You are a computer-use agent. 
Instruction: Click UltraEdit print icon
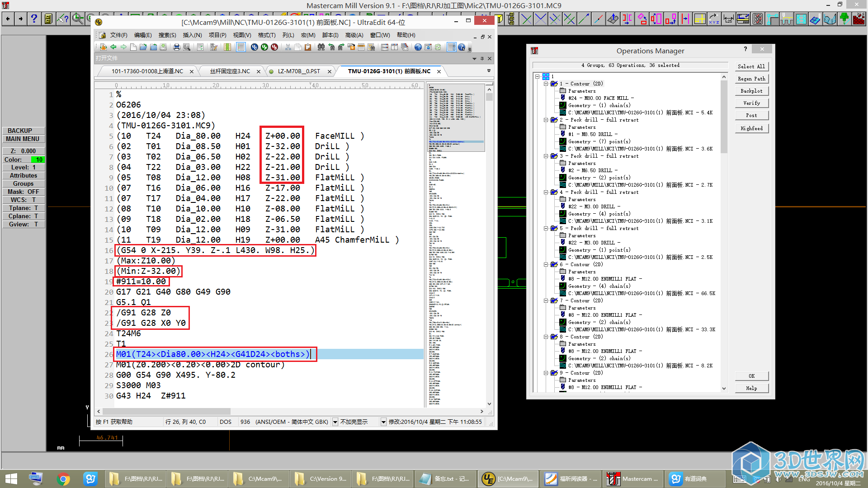pos(177,47)
